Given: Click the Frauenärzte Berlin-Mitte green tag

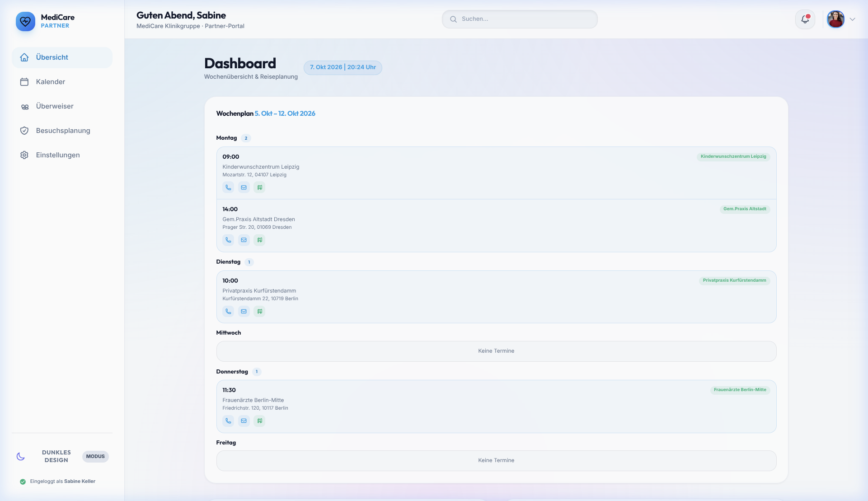Looking at the screenshot, I should [x=740, y=390].
